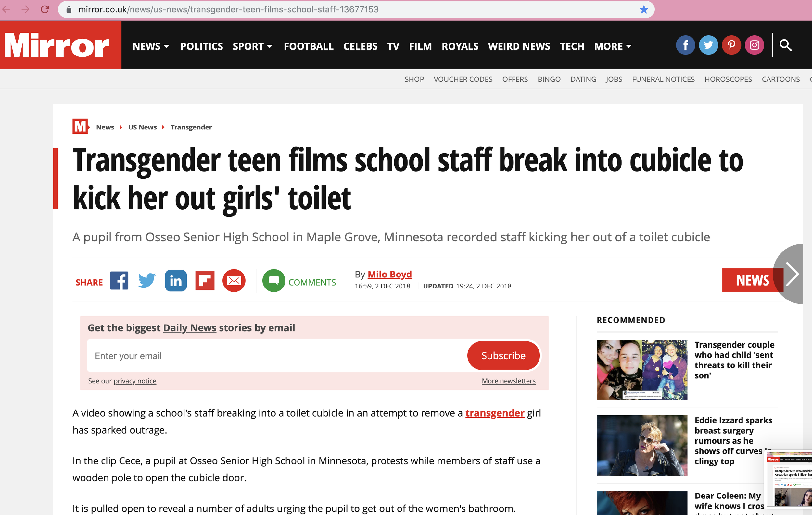Click the padlock site info icon
This screenshot has width=812, height=515.
click(69, 9)
